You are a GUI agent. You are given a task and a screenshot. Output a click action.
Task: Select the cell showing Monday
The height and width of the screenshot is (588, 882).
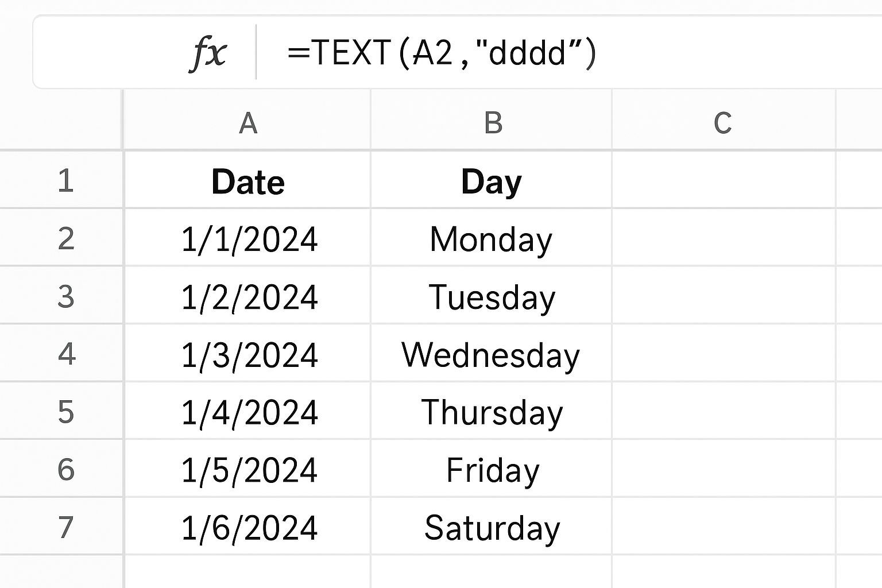(491, 239)
